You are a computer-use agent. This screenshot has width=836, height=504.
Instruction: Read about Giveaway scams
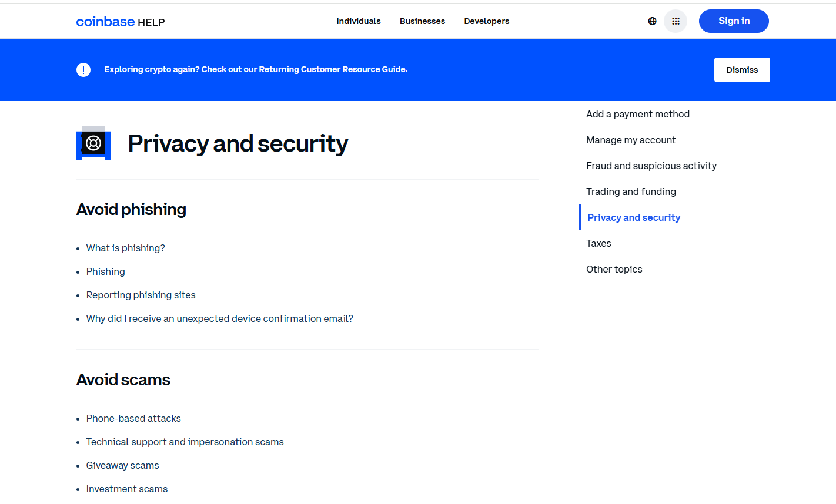pos(122,465)
